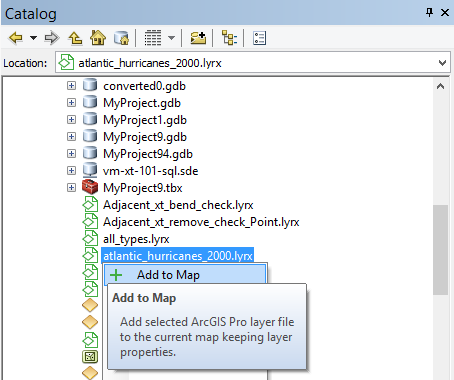Open the back arrow history dropdown
This screenshot has width=454, height=380.
click(x=33, y=38)
